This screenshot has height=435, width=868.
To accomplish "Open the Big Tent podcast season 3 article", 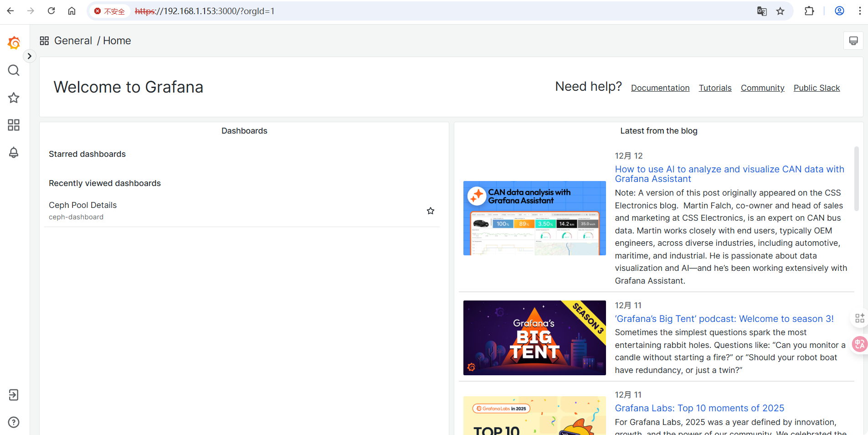I will (x=724, y=319).
